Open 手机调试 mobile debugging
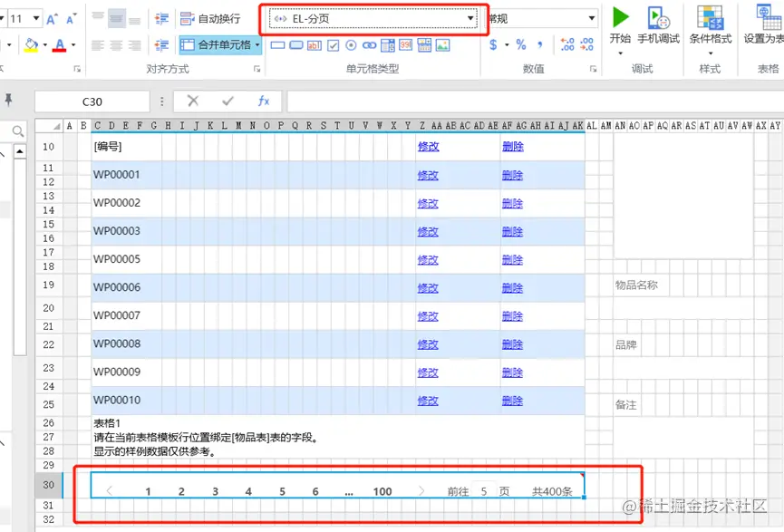 pos(659,25)
